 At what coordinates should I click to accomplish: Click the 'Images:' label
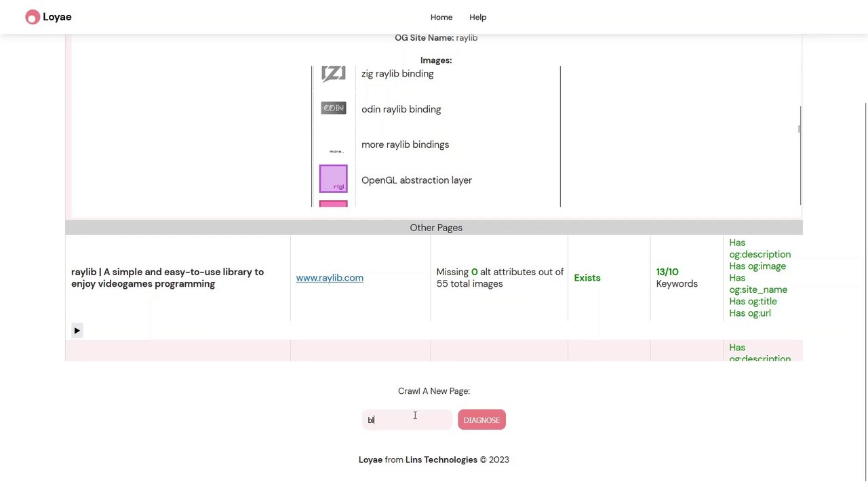436,60
